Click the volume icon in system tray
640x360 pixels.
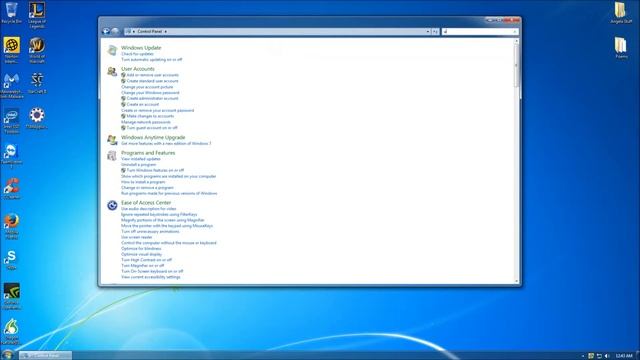click(x=607, y=356)
